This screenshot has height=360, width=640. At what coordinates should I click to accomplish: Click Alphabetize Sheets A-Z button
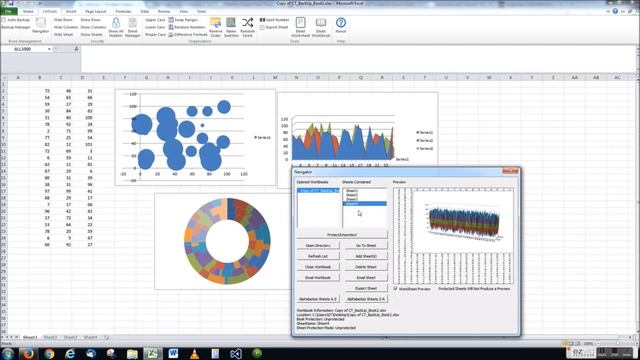pos(318,299)
